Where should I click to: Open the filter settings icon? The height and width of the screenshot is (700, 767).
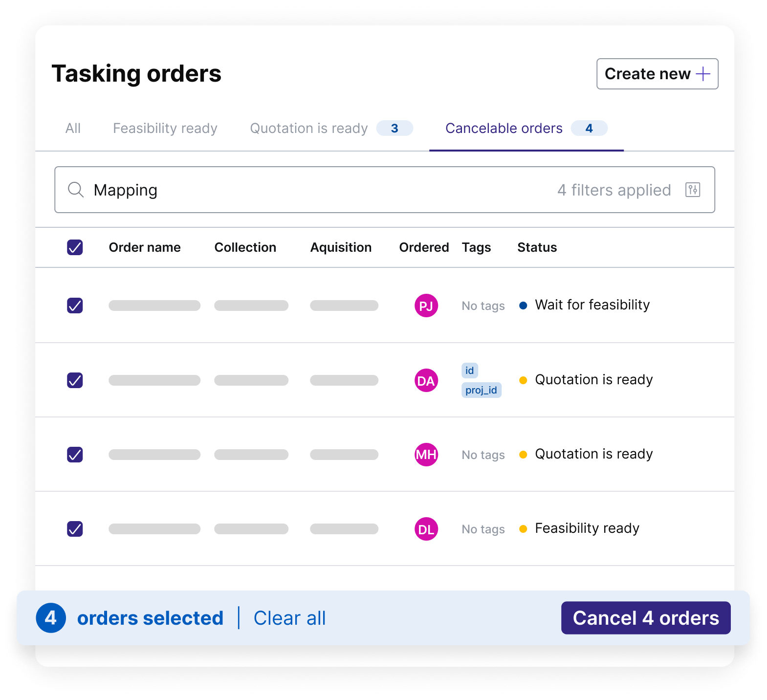[692, 190]
